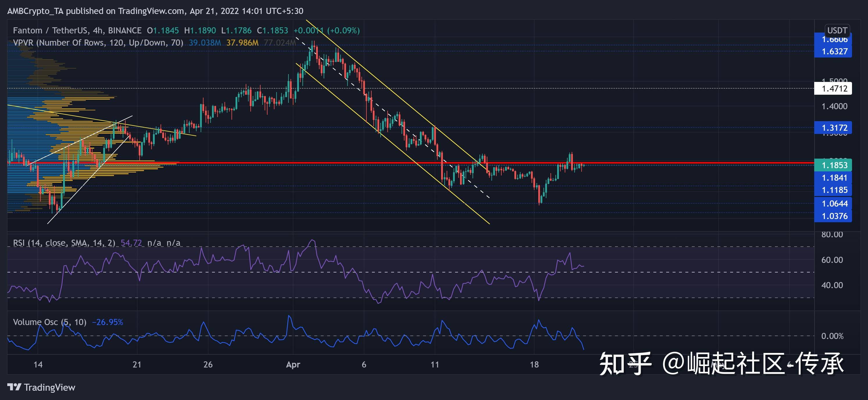Click the 1.1185 price level label
The width and height of the screenshot is (868, 400).
pos(833,190)
